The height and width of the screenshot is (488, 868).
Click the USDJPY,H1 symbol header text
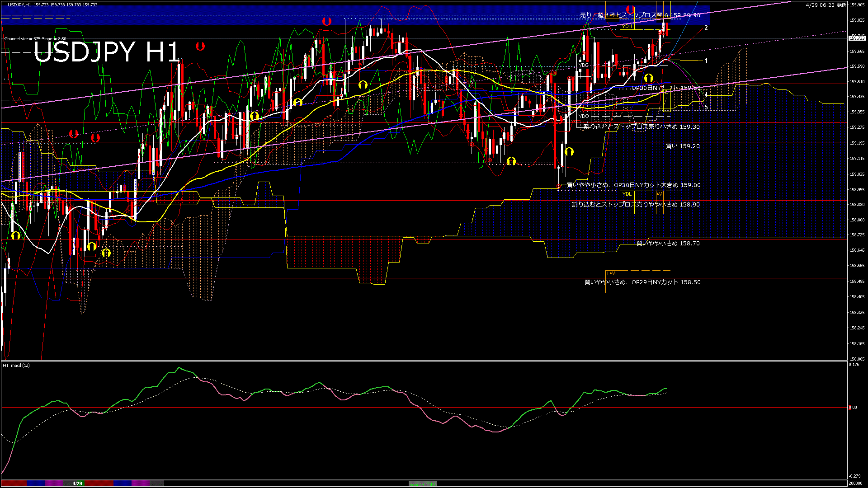pyautogui.click(x=19, y=5)
